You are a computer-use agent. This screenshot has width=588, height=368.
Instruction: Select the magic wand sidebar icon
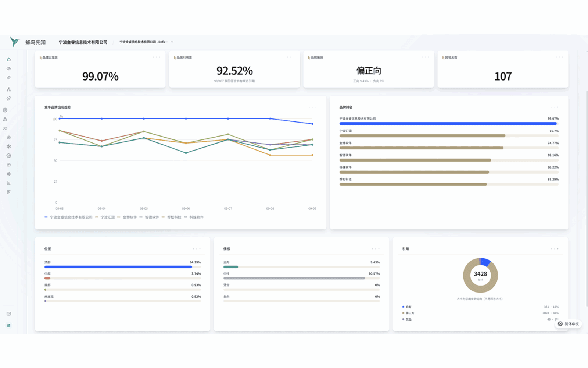(9, 99)
